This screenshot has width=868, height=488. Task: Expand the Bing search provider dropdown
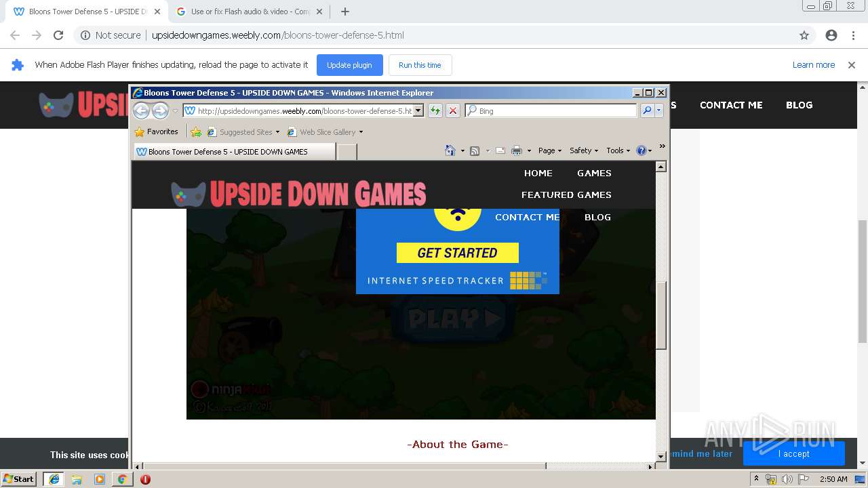tap(658, 110)
